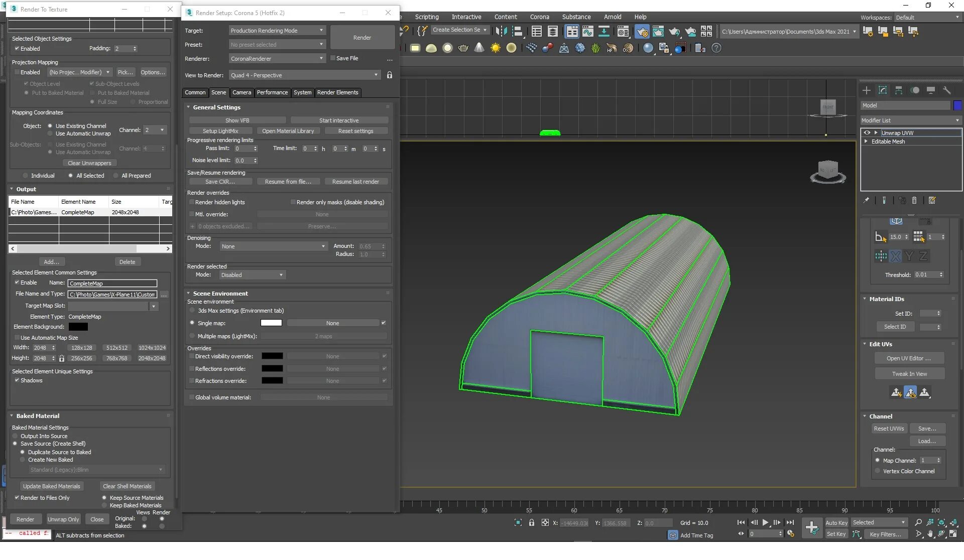Open the Curve Editor icon

click(588, 32)
